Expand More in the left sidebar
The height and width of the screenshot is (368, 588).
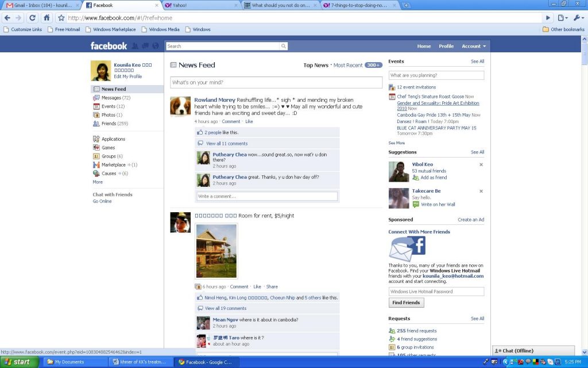pos(98,182)
